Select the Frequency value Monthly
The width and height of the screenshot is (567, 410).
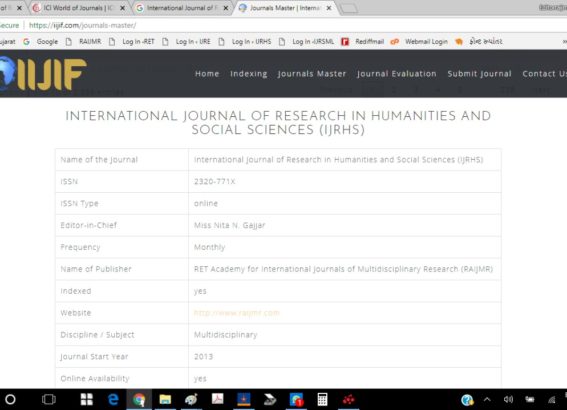coord(209,247)
